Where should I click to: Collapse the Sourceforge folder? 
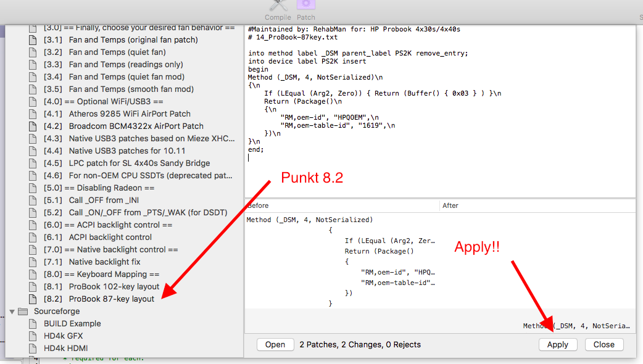click(12, 312)
